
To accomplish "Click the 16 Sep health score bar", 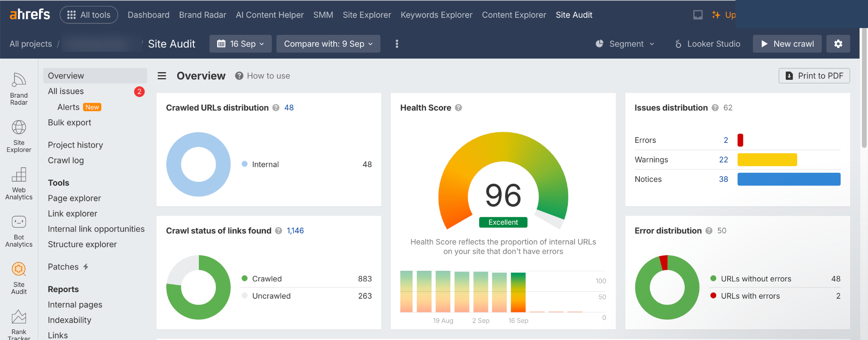I will pos(518,292).
